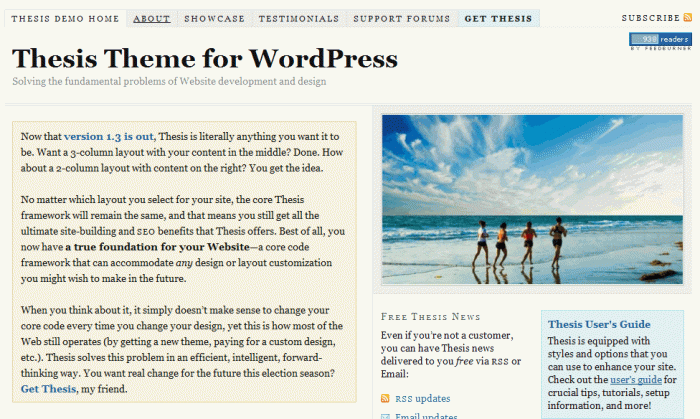Click the RSS updates feed icon
This screenshot has width=700, height=419.
click(x=385, y=398)
